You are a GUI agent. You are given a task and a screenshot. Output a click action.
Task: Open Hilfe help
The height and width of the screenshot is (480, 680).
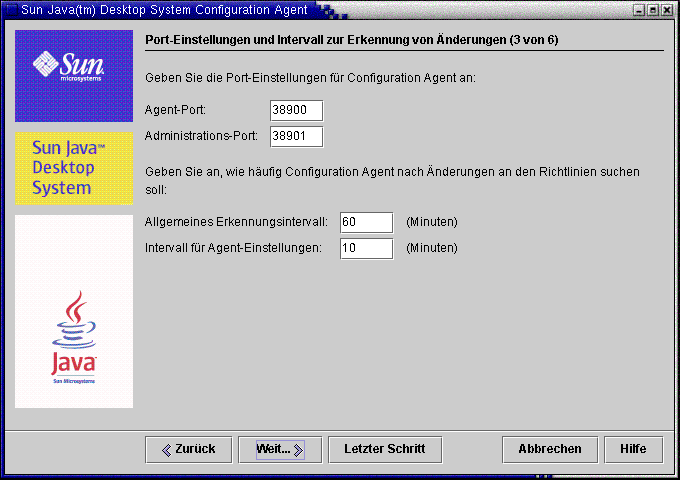(633, 449)
